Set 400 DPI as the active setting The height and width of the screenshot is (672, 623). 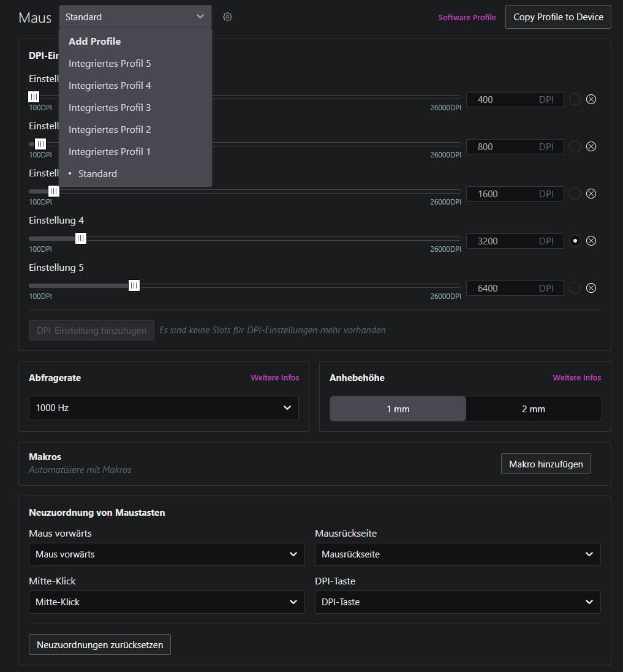tap(575, 99)
